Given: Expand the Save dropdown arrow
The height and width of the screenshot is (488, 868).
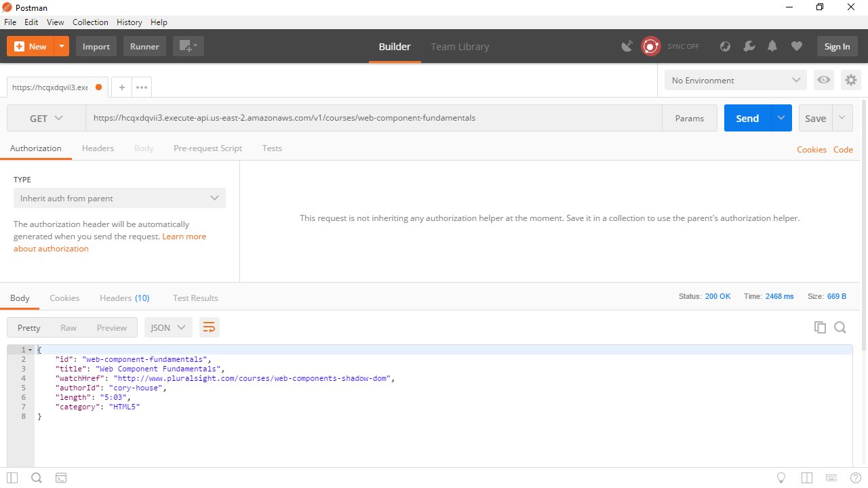Looking at the screenshot, I should coord(842,118).
